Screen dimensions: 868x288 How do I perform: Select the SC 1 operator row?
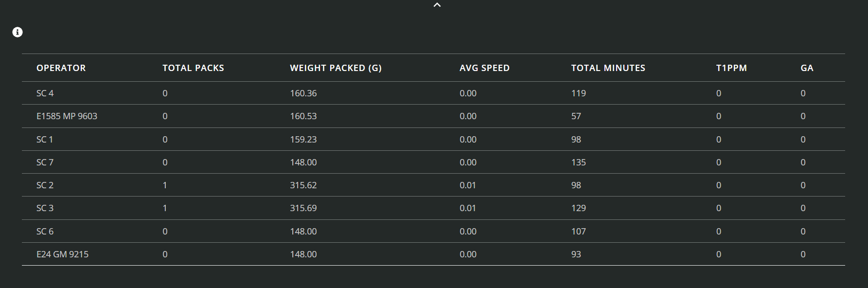pyautogui.click(x=45, y=140)
